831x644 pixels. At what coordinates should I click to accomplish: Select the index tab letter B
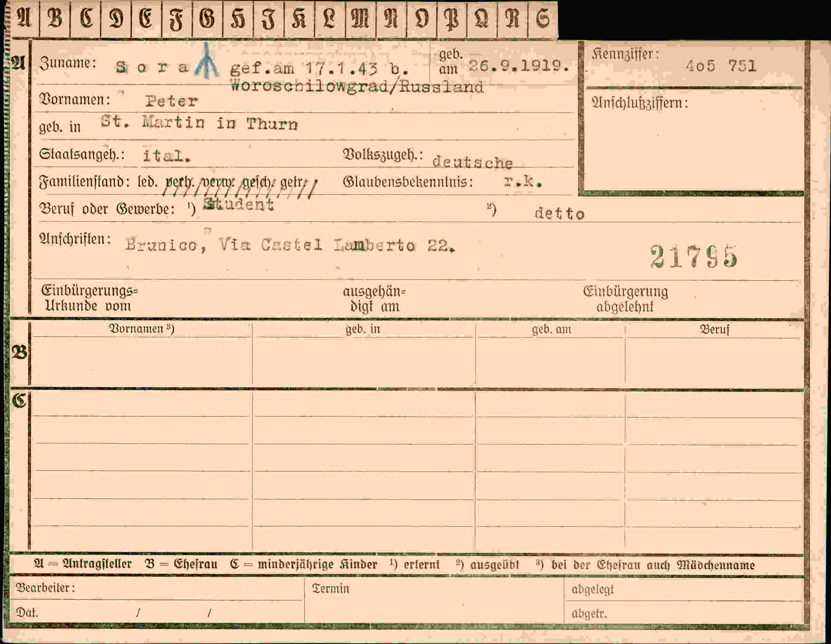[x=55, y=18]
